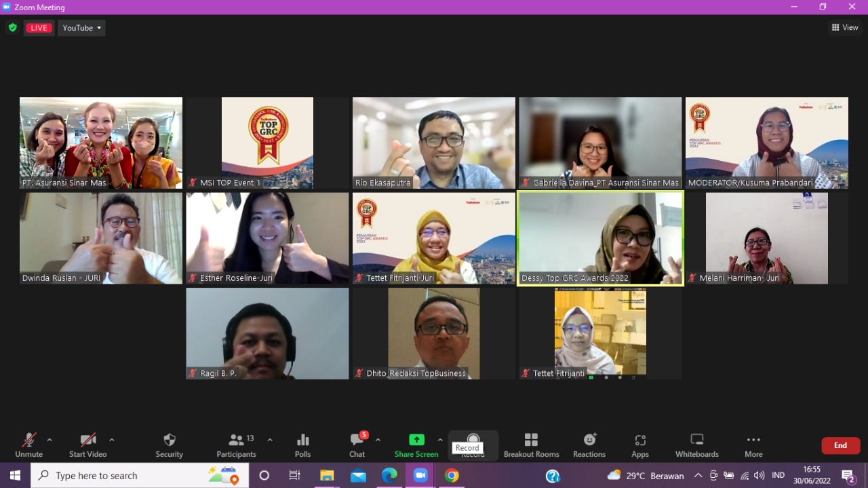This screenshot has height=488, width=868.
Task: Click the red End meeting button
Action: (840, 445)
